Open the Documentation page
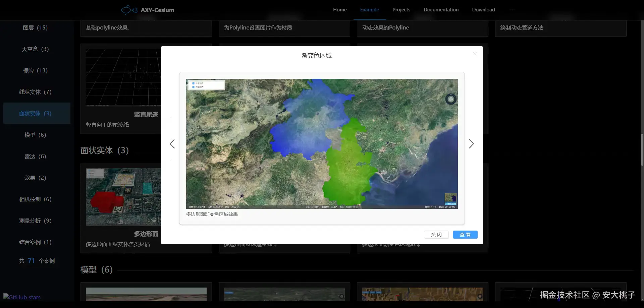Screen dimensions: 644x308 [441, 10]
